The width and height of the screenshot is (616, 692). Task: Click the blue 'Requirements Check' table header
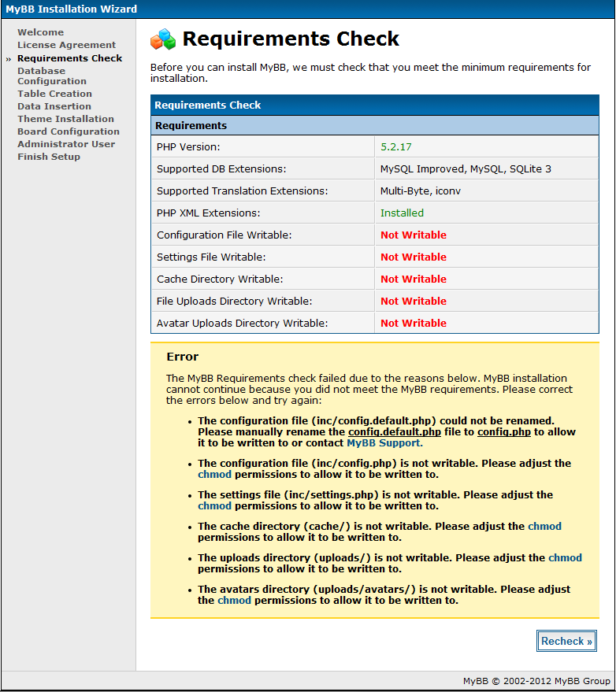(x=207, y=105)
